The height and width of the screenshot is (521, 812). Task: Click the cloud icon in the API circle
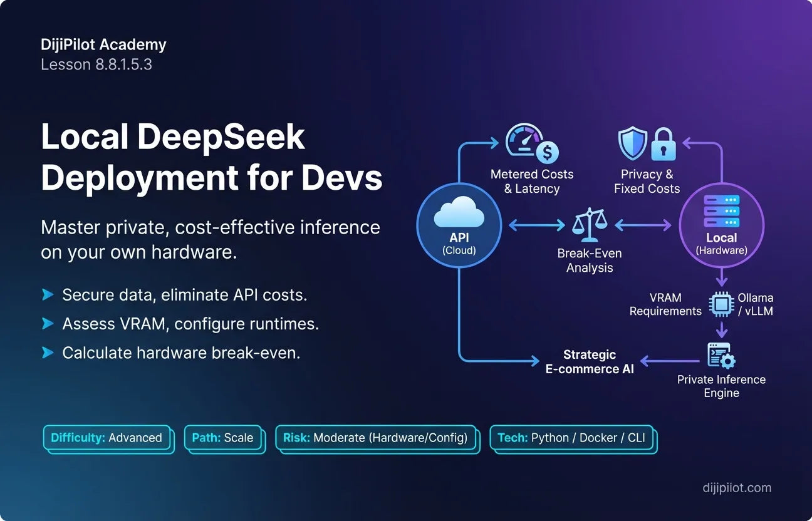pos(460,212)
